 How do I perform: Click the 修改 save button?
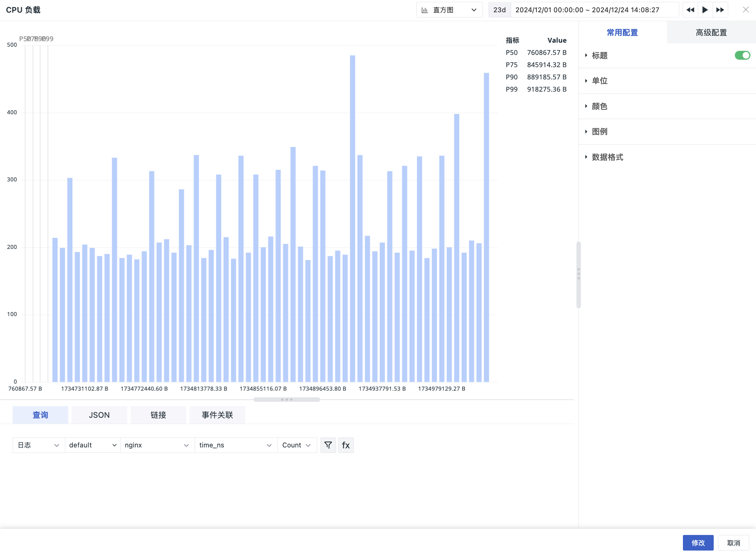click(x=698, y=543)
